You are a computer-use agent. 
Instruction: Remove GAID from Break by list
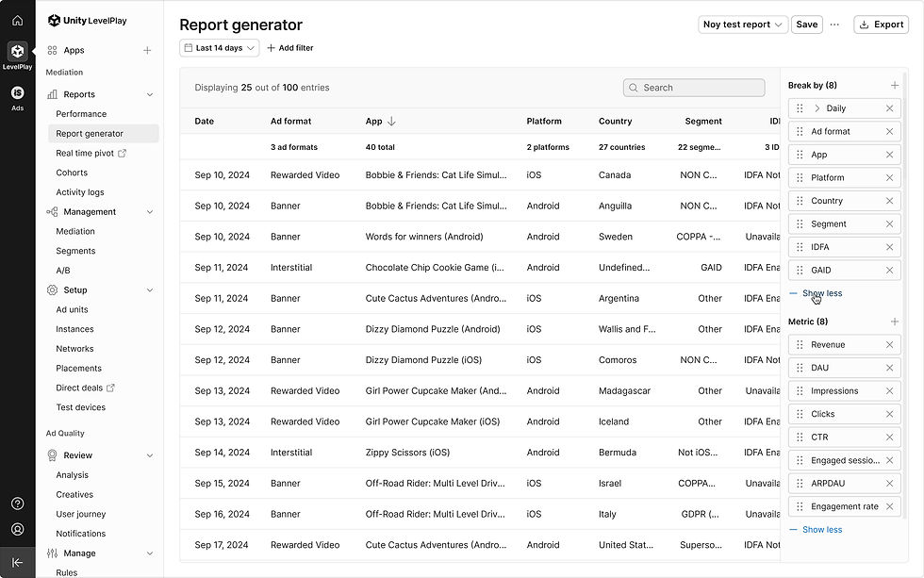click(890, 270)
